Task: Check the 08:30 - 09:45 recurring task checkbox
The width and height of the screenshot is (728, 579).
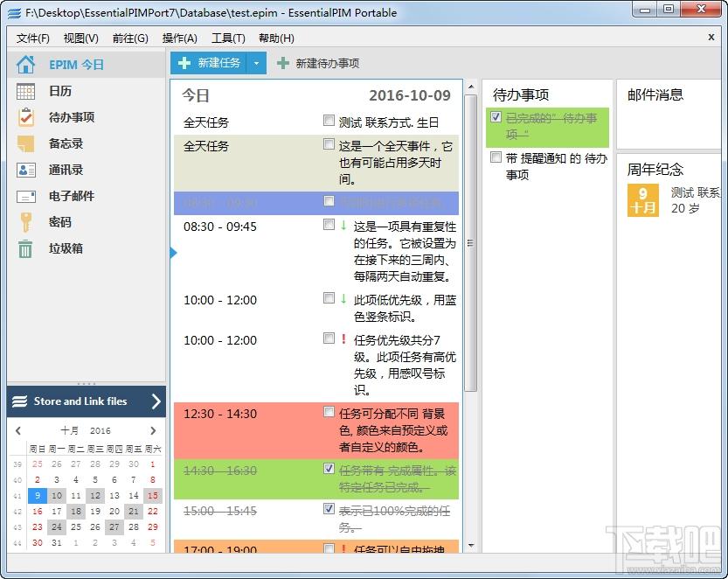Action: tap(329, 225)
